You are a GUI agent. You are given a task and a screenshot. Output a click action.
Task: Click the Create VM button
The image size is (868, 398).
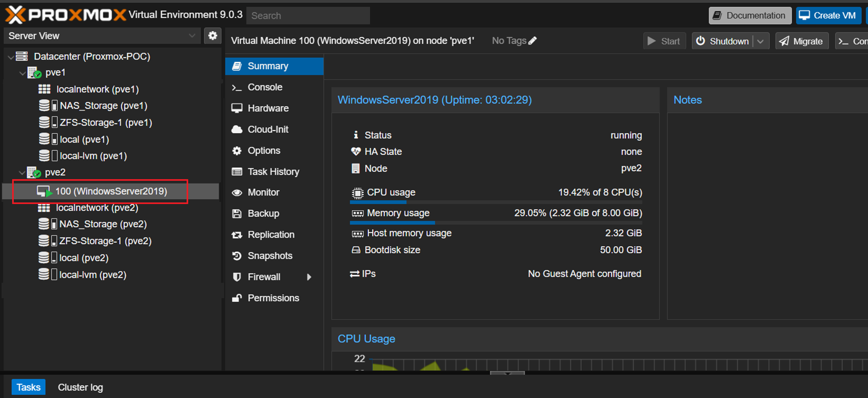tap(829, 16)
